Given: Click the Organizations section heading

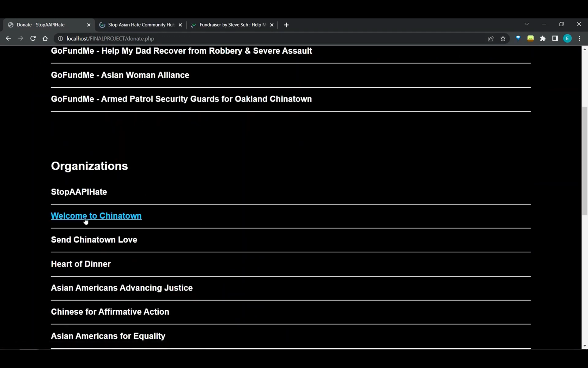Looking at the screenshot, I should 89,166.
